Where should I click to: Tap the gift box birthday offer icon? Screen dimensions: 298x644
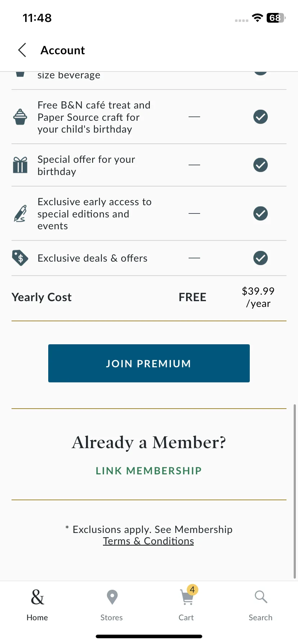click(20, 165)
